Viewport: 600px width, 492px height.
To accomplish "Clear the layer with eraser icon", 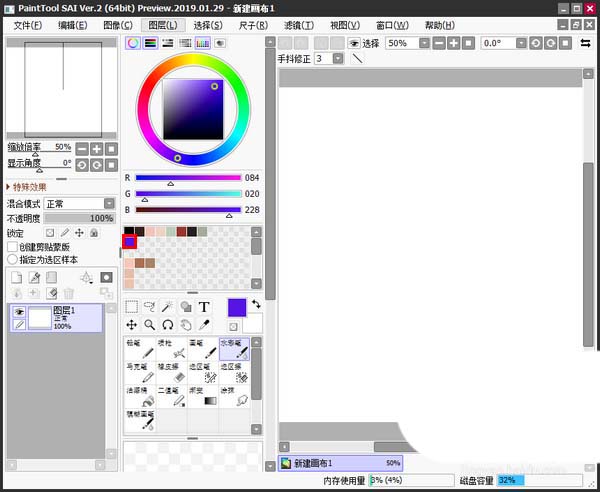I will coord(51,293).
